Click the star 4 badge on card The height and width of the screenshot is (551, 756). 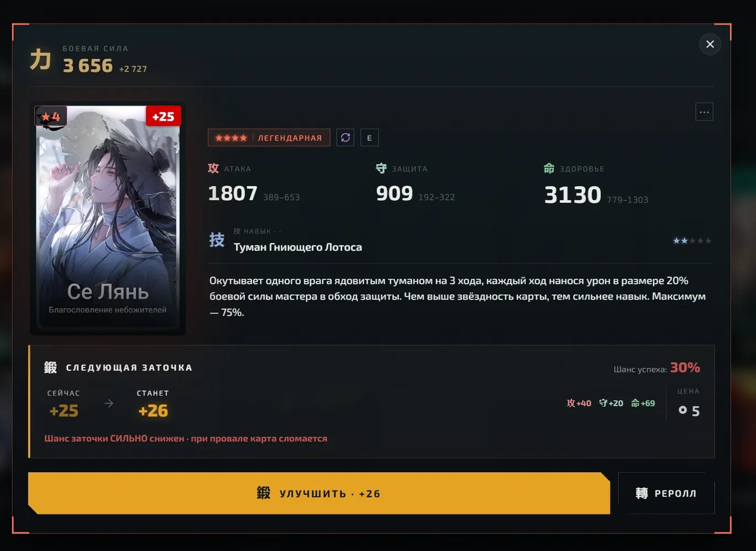(51, 116)
